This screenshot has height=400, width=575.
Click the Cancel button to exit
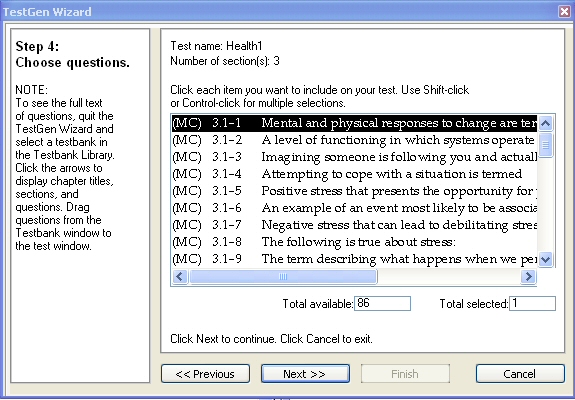(x=520, y=374)
